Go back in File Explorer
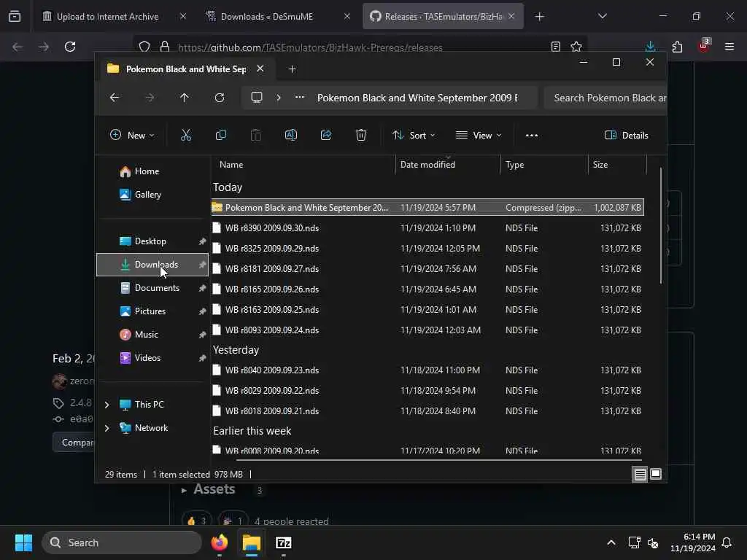Image resolution: width=747 pixels, height=560 pixels. (115, 98)
